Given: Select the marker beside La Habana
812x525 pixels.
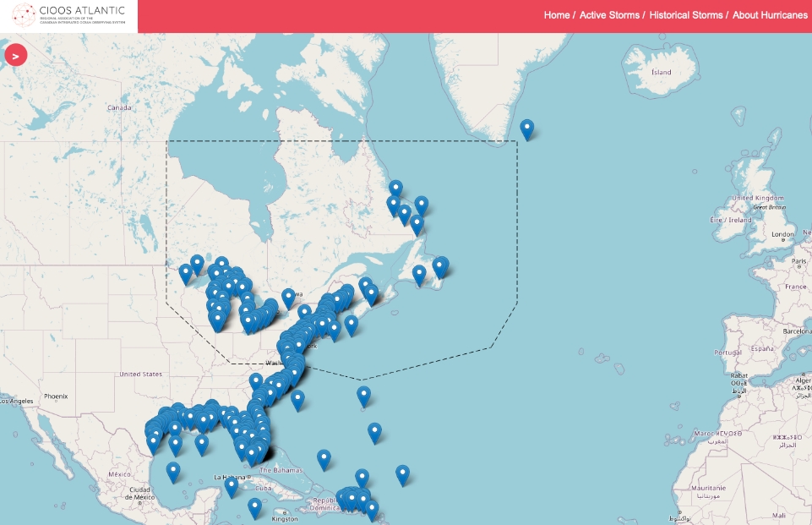Looking at the screenshot, I should [231, 485].
